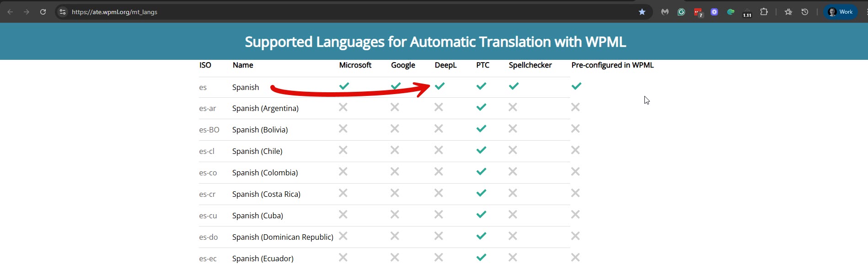Click the Spanish row Spellchecker checkmark

(514, 86)
